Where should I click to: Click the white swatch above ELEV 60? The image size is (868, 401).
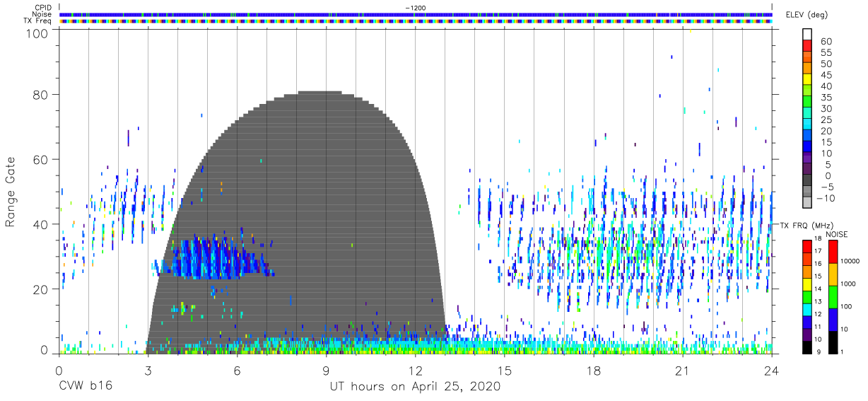pos(807,35)
